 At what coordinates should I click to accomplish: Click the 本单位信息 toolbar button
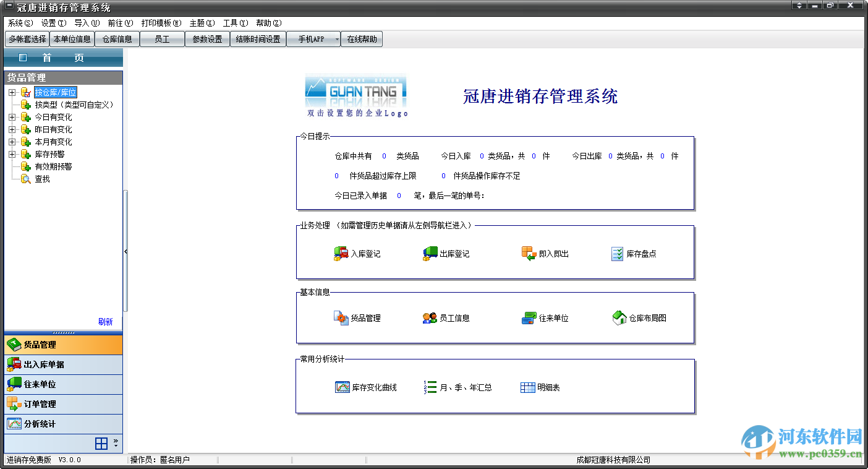click(72, 39)
